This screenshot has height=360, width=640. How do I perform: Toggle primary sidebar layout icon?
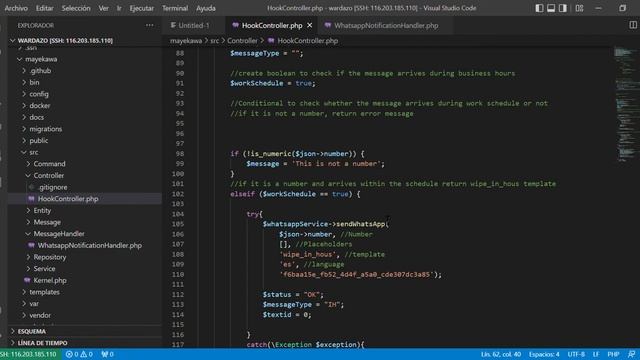[x=539, y=8]
